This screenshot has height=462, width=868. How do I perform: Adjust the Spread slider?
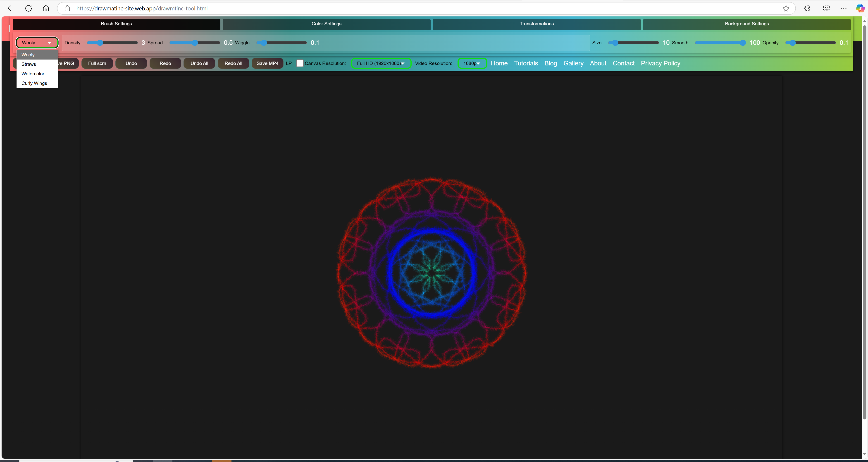(194, 43)
